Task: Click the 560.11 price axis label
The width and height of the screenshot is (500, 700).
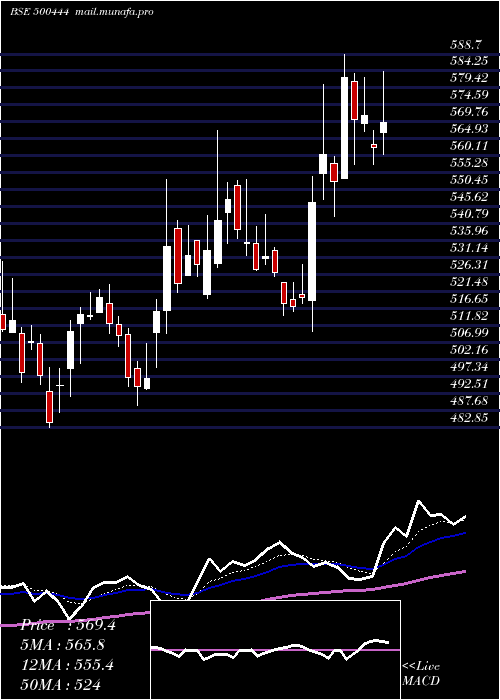Action: 469,146
